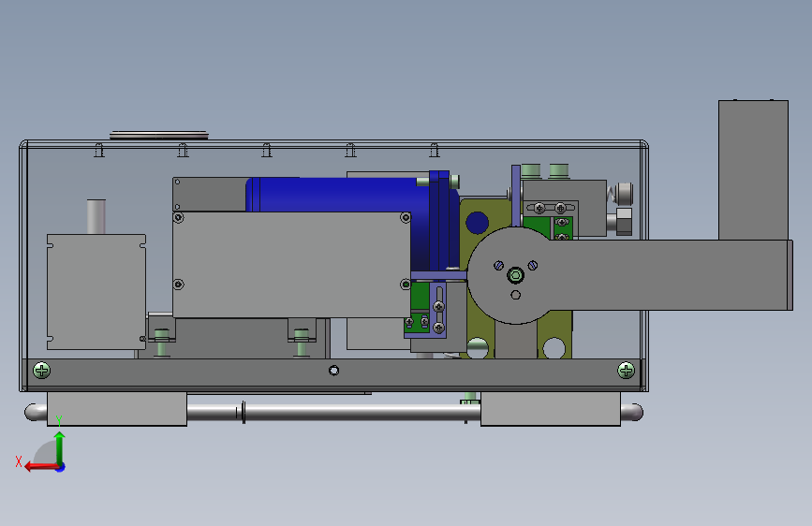Select the long horizontal gray arm extending right
The height and width of the screenshot is (526, 812).
668,275
